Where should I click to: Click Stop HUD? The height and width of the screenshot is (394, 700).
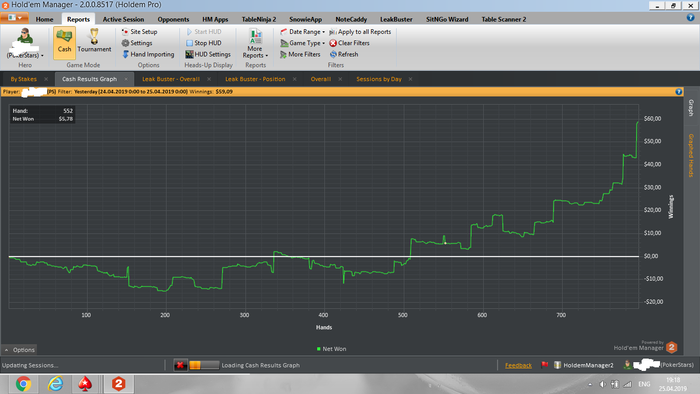tap(204, 43)
